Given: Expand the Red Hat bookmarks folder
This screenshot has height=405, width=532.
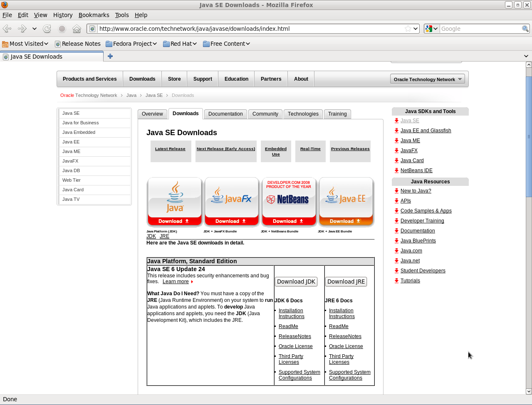Looking at the screenshot, I should tap(180, 44).
